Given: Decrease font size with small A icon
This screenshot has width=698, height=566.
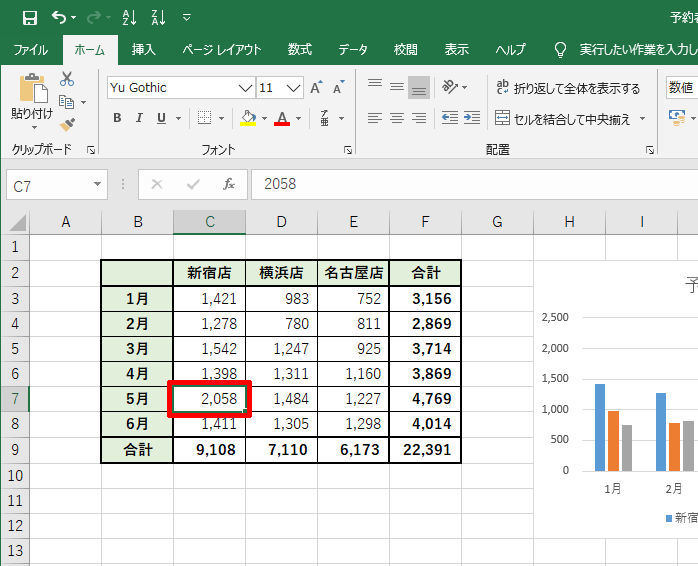Looking at the screenshot, I should tap(339, 87).
